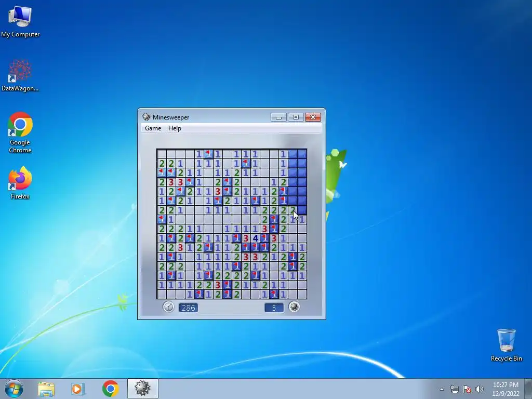Open the Help menu in Minesweeper
This screenshot has height=399, width=532.
coord(175,128)
